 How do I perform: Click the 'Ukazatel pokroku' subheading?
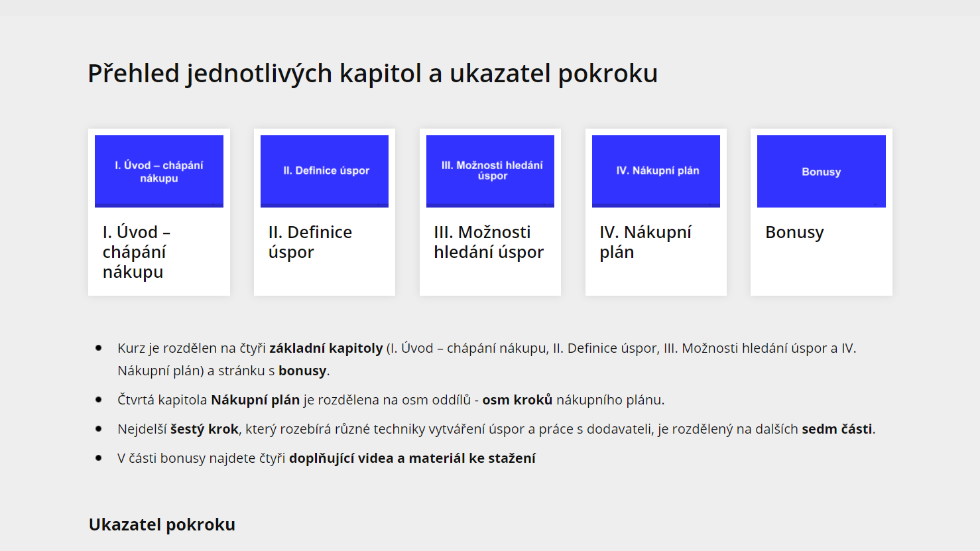tap(162, 524)
